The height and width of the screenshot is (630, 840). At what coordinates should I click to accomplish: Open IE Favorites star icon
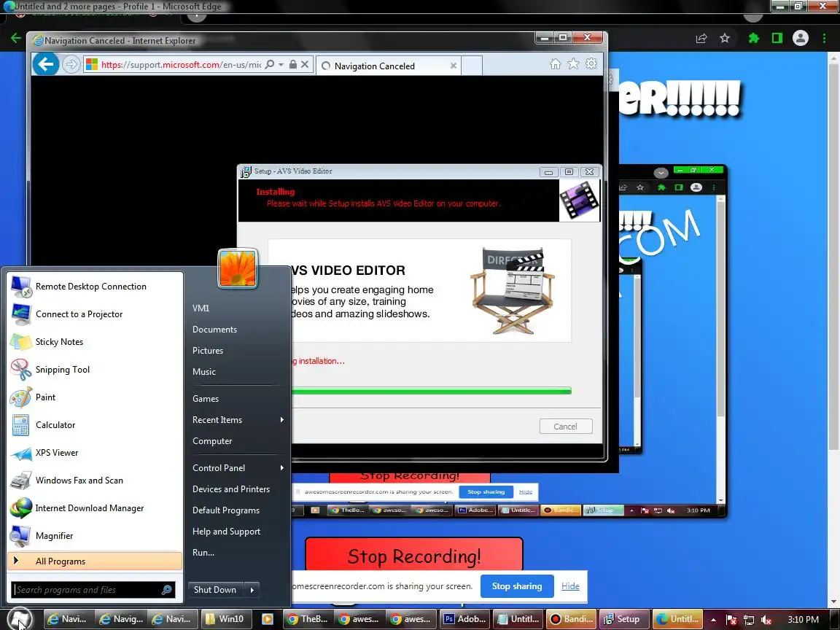point(573,64)
